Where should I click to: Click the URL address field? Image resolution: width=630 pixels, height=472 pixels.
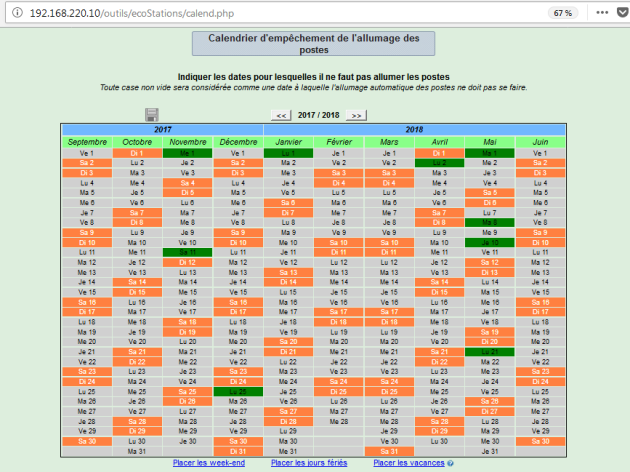(250, 13)
